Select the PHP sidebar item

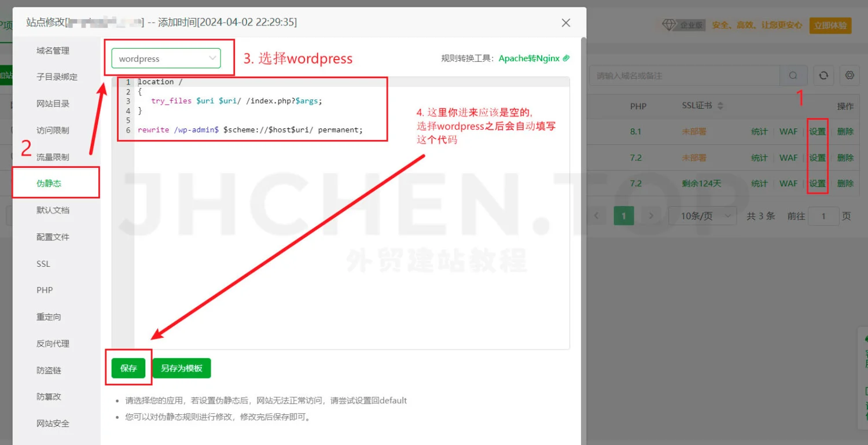click(45, 290)
